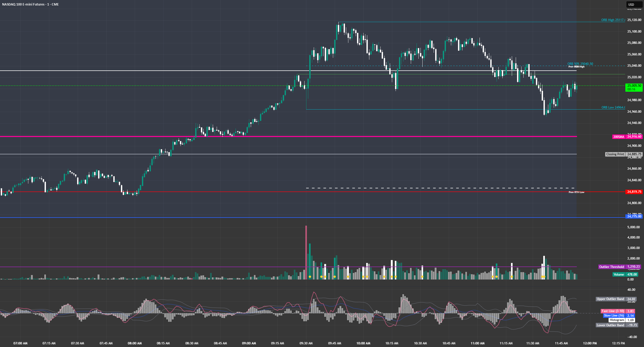This screenshot has width=644, height=347.
Task: Click the ORB Low 24964 label
Action: pyautogui.click(x=613, y=107)
